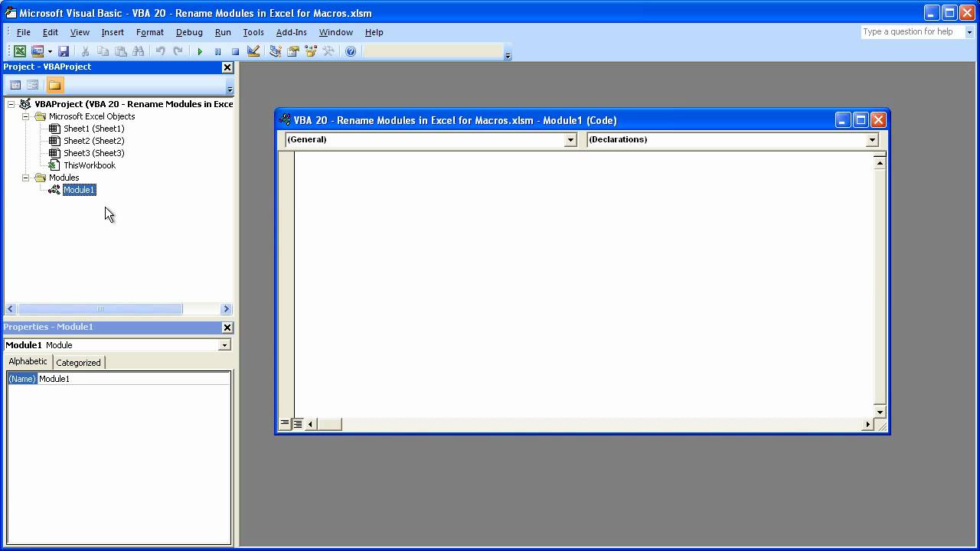Click code window vertical scrollbar down arrow
This screenshot has height=551, width=980.
tap(880, 412)
